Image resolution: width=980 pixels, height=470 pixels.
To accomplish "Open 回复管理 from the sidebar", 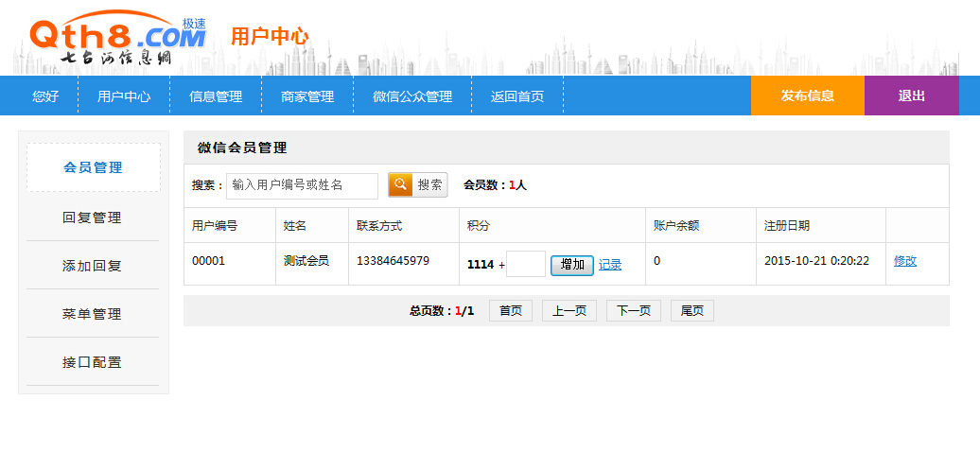I will point(93,218).
